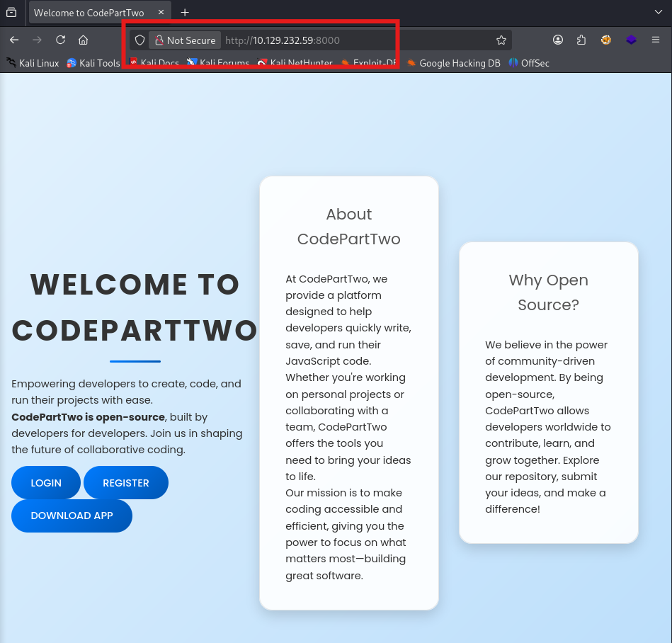Open the Kali Linux bookmark

33,63
